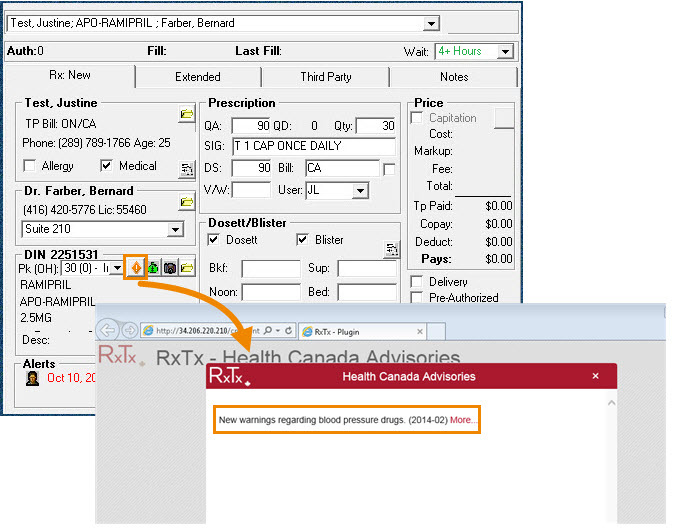Uncheck the Medical checkbox
Viewport: 674px width, 531px height.
click(x=106, y=166)
